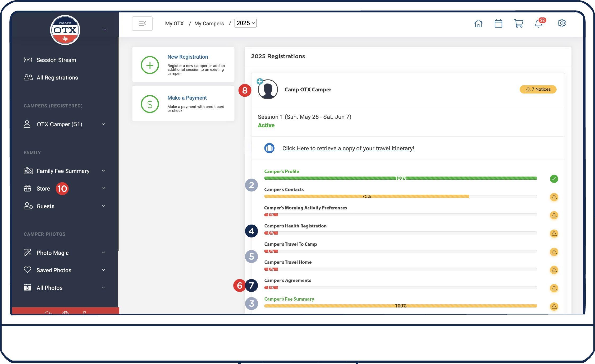Image resolution: width=595 pixels, height=364 pixels.
Task: Expand the OTX Camper (S1) menu
Action: [x=103, y=124]
